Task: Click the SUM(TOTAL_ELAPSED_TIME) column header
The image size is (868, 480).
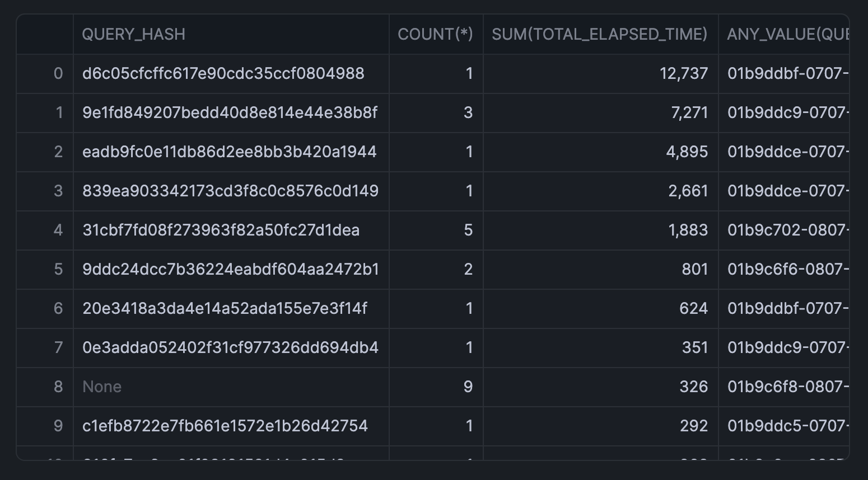Action: tap(600, 35)
